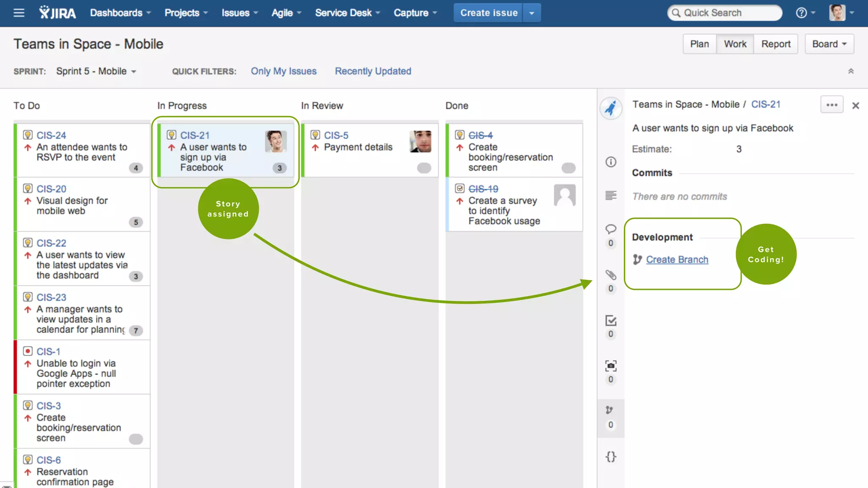The height and width of the screenshot is (488, 868).
Task: Select the branch development icon in the sidebar
Action: [609, 410]
